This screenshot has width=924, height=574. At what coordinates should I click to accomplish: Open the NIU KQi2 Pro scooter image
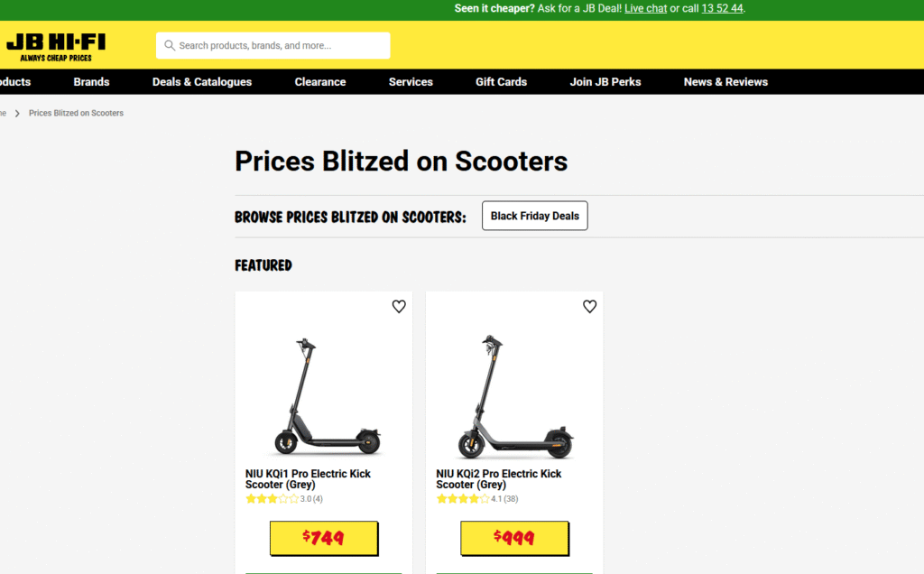coord(514,395)
